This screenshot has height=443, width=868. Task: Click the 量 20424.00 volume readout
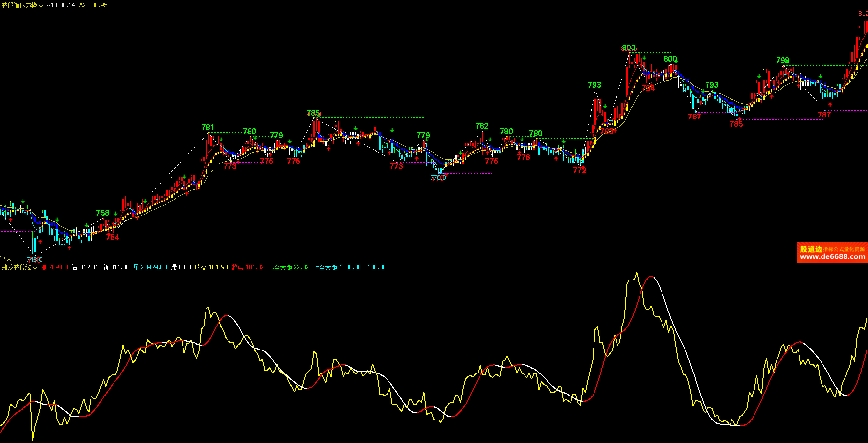click(150, 267)
